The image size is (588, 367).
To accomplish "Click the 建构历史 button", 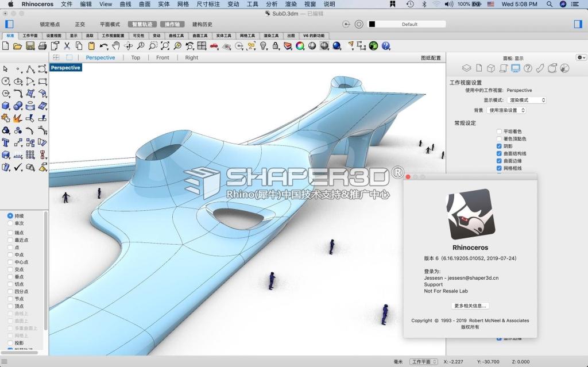I will (x=203, y=24).
